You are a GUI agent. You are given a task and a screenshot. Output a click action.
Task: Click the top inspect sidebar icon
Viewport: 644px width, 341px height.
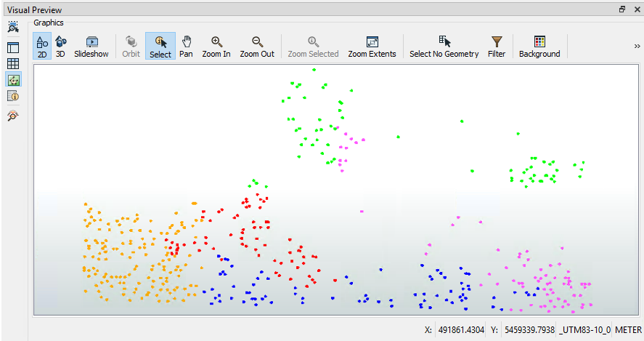coord(13,27)
